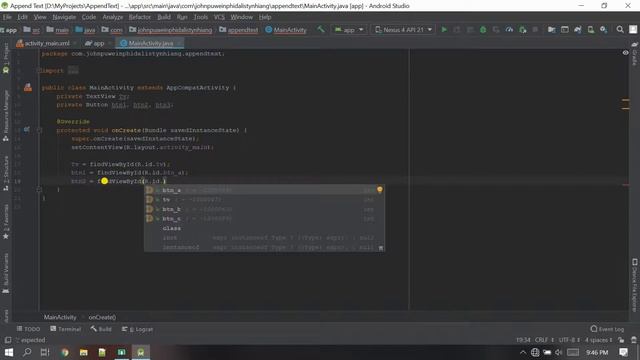Switch to the app editor tab

pyautogui.click(x=98, y=43)
